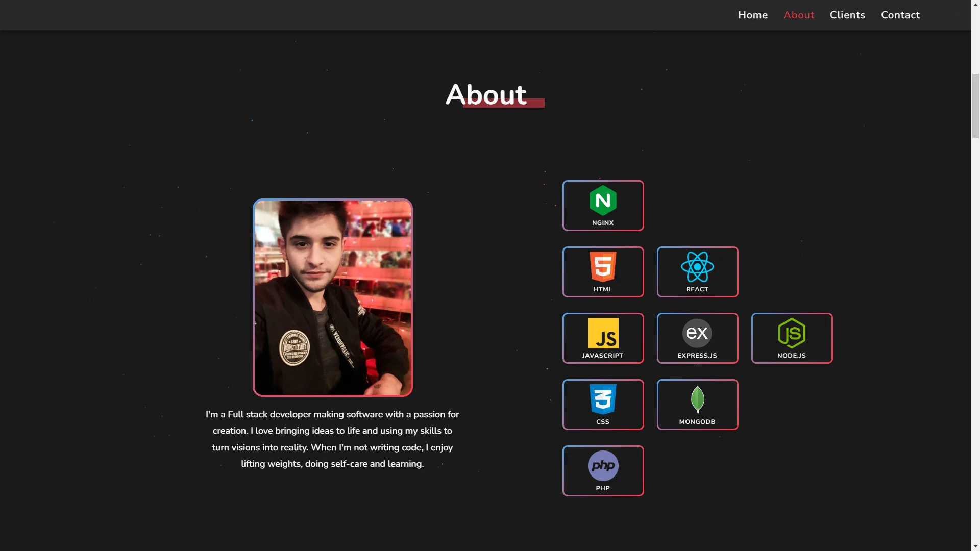Click the yellow JavaScript JS icon
Viewport: 980px width, 551px height.
603,333
